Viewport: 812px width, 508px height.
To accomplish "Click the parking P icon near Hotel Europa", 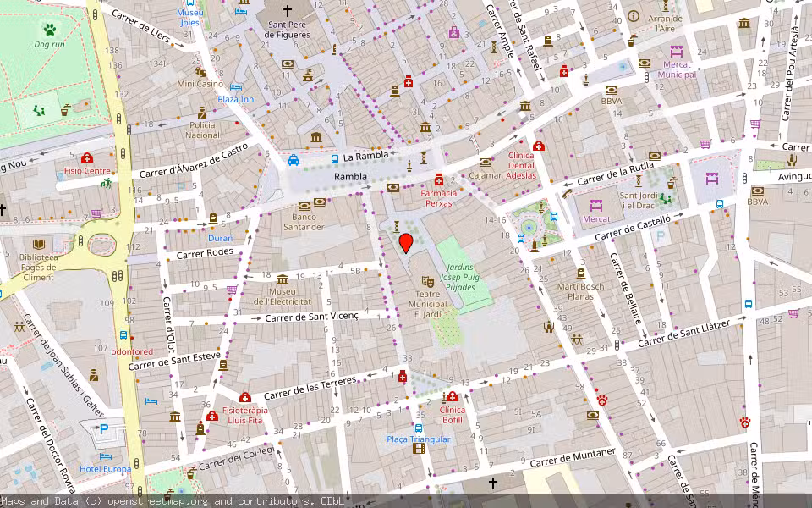I will coord(103,429).
